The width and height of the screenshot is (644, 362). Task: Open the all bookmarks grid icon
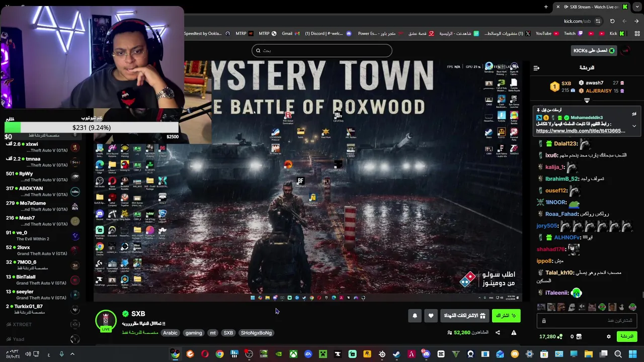point(636,34)
